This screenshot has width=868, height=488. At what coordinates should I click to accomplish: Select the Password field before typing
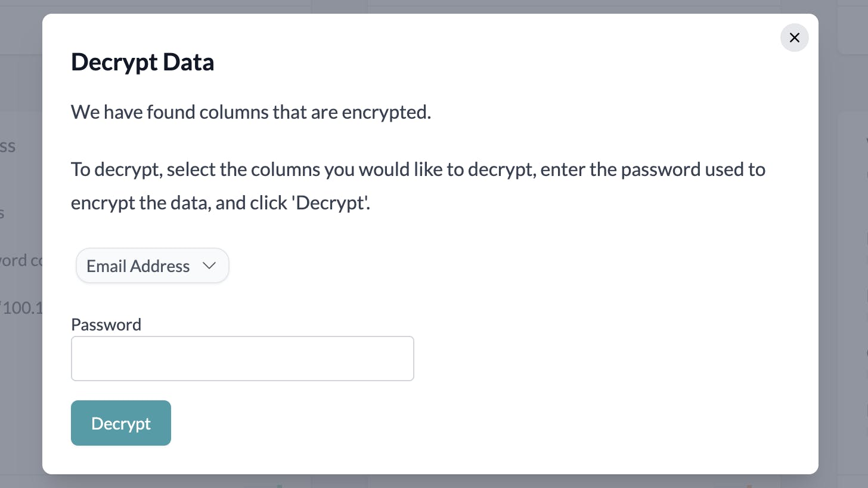tap(242, 358)
